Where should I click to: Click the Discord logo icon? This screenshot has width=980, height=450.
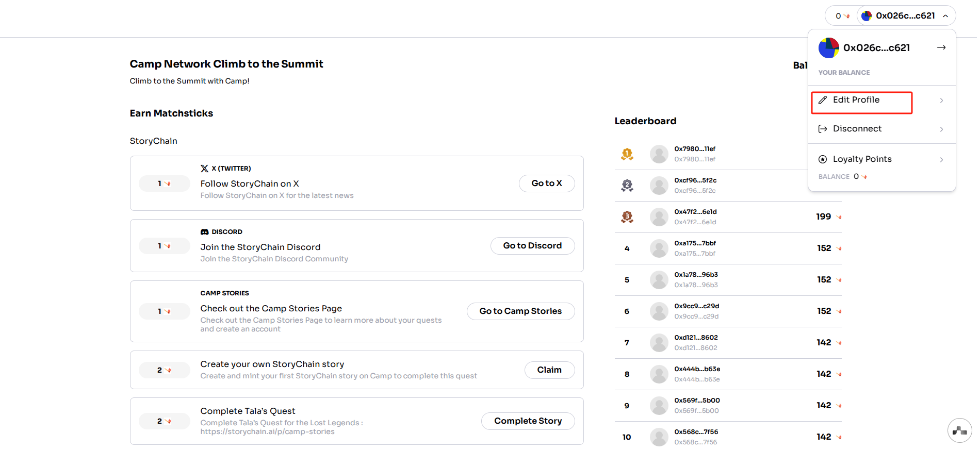205,232
